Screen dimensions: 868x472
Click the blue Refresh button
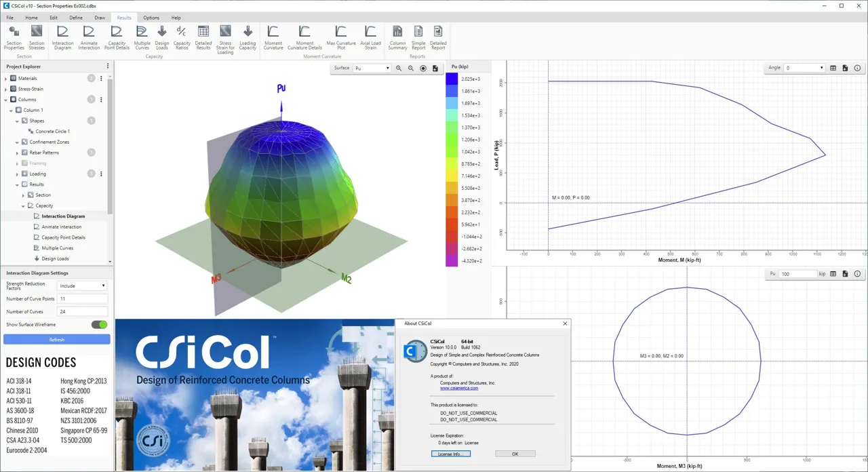pos(57,340)
